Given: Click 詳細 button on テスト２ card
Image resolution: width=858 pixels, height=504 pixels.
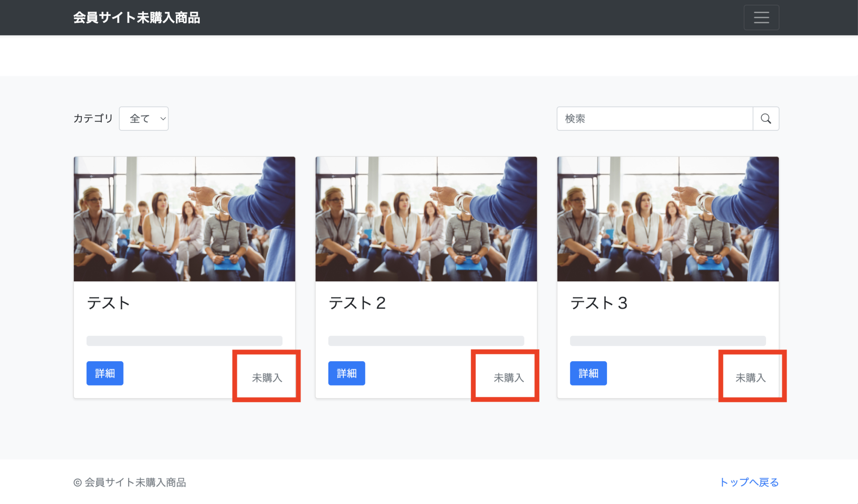Looking at the screenshot, I should [346, 373].
